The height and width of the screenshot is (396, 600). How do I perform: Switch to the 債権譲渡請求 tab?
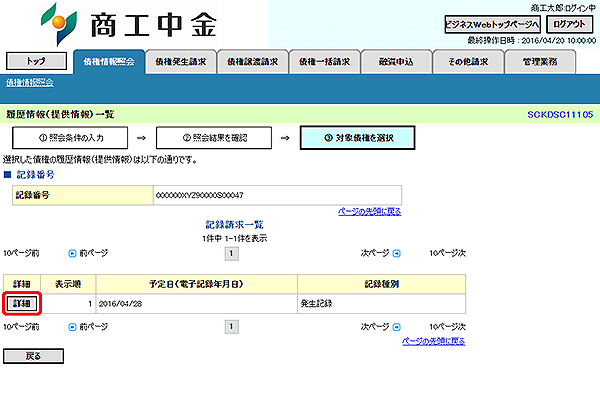pyautogui.click(x=253, y=62)
